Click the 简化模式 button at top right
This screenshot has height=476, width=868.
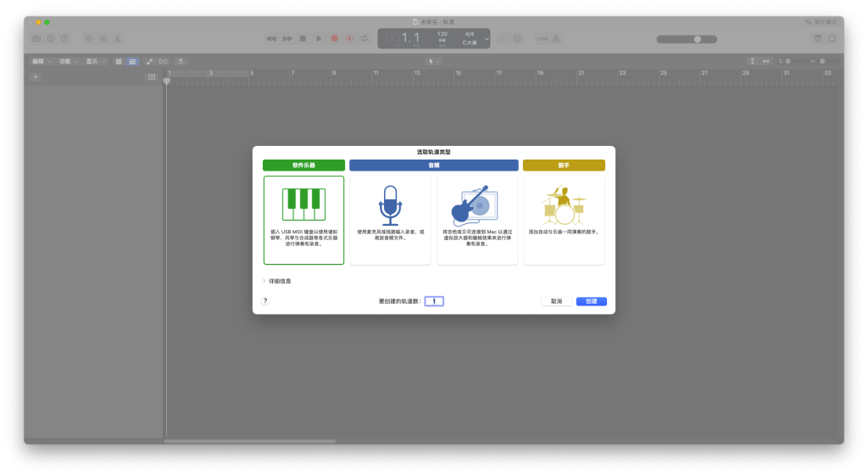point(821,22)
